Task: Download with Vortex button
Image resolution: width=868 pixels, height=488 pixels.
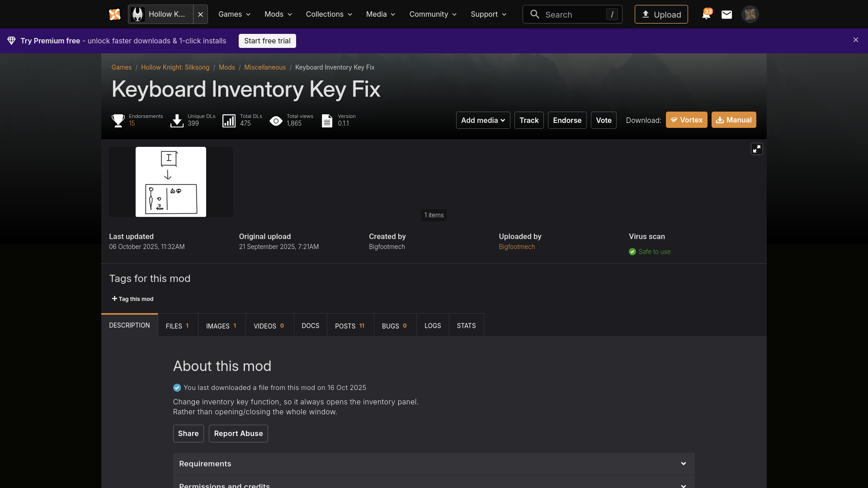Action: [686, 120]
